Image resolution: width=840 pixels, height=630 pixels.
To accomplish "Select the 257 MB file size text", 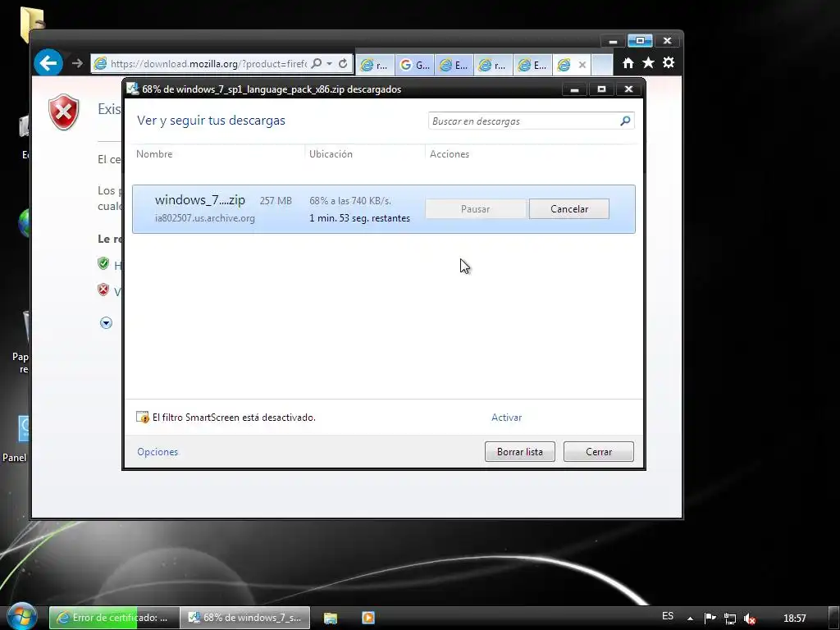I will click(x=276, y=201).
